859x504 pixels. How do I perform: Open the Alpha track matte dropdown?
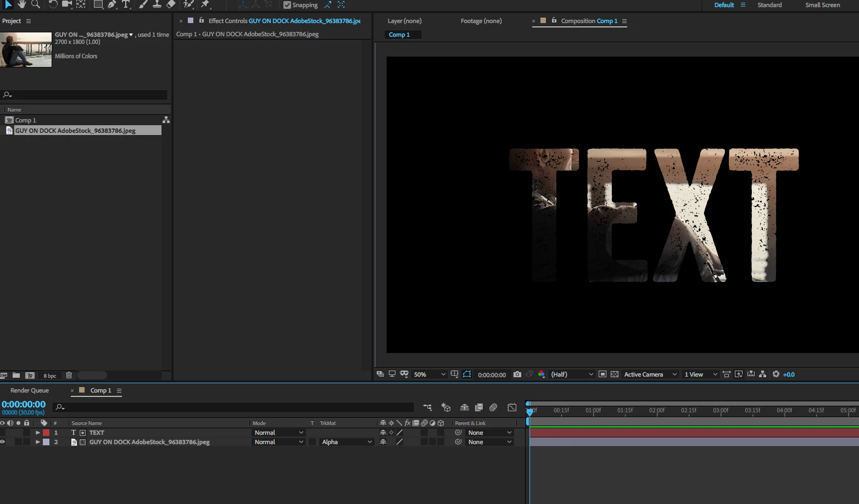pos(347,442)
